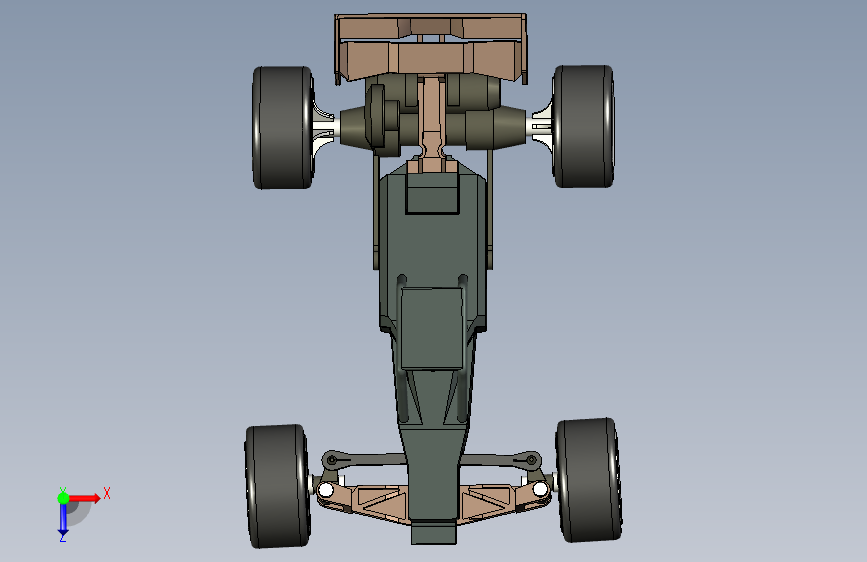The height and width of the screenshot is (562, 867).
Task: Select the front wheel on the view's left side
Action: click(x=278, y=486)
